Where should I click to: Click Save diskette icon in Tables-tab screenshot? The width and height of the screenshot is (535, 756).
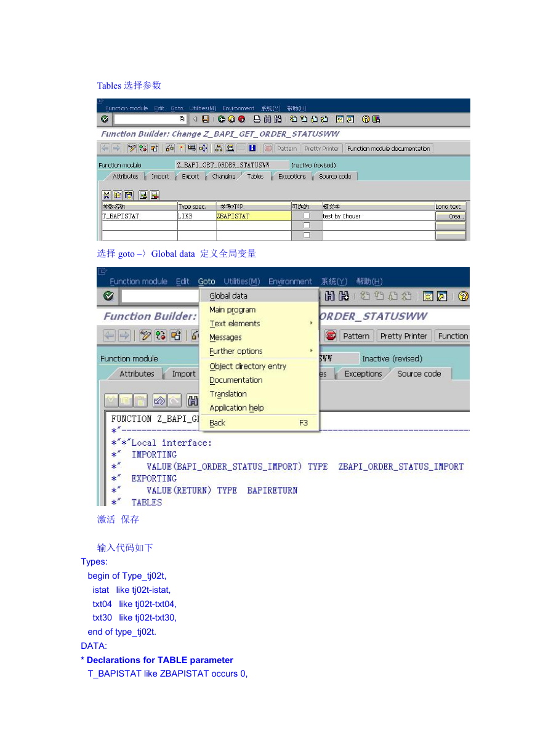coord(205,119)
